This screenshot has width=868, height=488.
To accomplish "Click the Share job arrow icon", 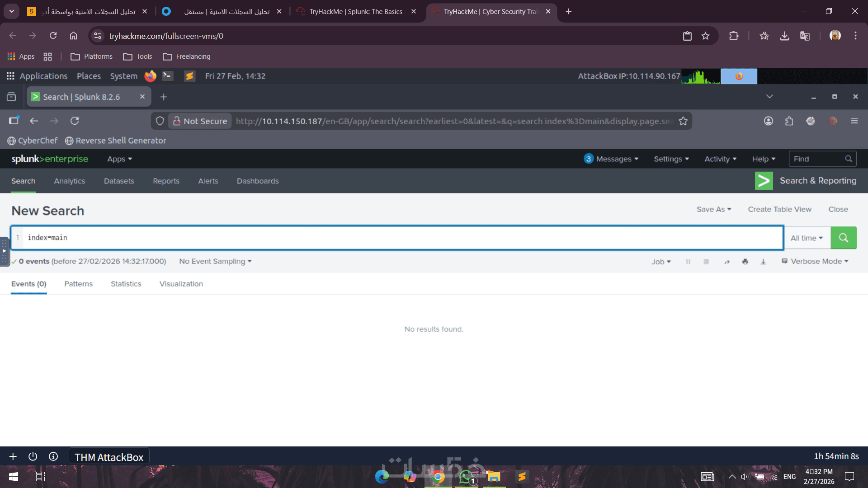I will pyautogui.click(x=727, y=262).
